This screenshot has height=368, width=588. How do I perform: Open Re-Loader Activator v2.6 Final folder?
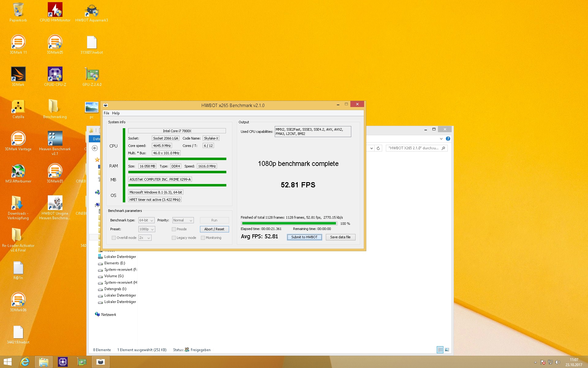[18, 240]
